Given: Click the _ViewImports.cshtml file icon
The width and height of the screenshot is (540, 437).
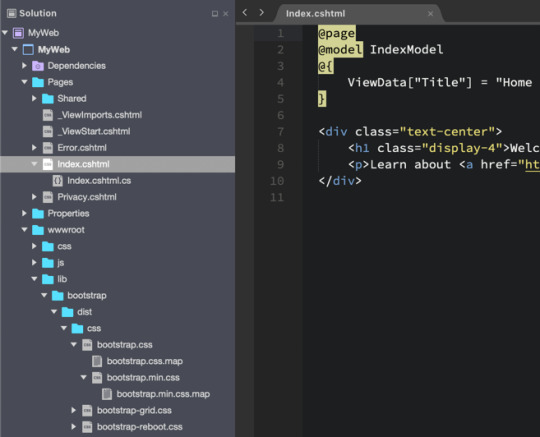Looking at the screenshot, I should coord(48,115).
